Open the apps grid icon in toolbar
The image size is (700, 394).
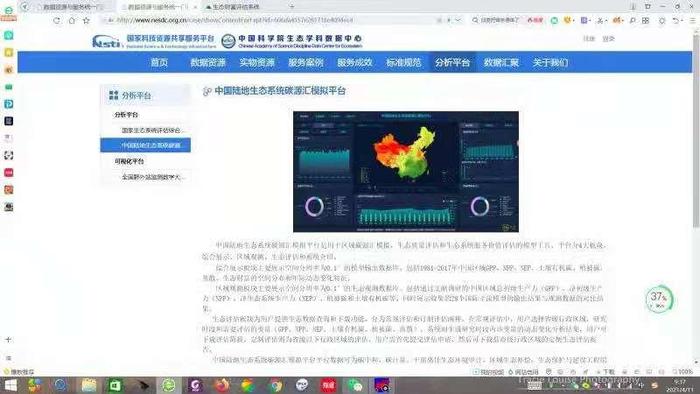coord(646,20)
